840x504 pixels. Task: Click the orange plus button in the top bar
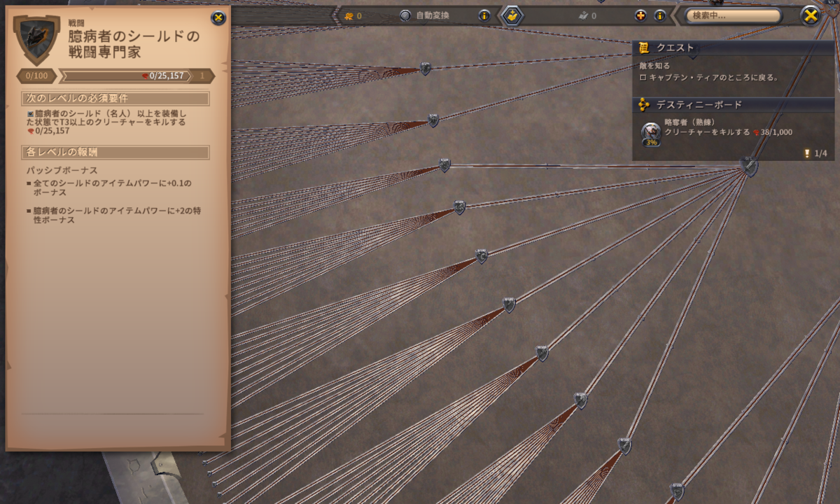tap(640, 15)
